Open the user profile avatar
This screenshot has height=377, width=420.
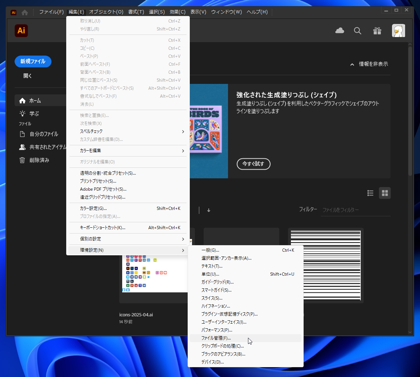coord(398,31)
